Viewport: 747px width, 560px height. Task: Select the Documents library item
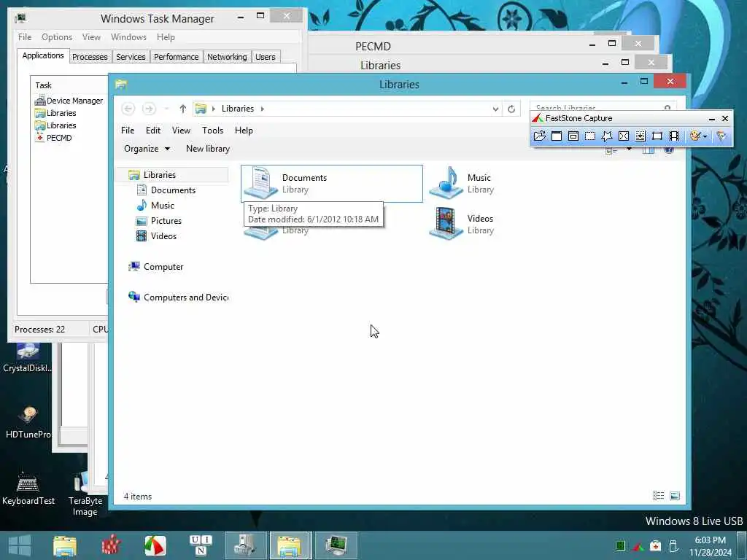[x=332, y=183]
